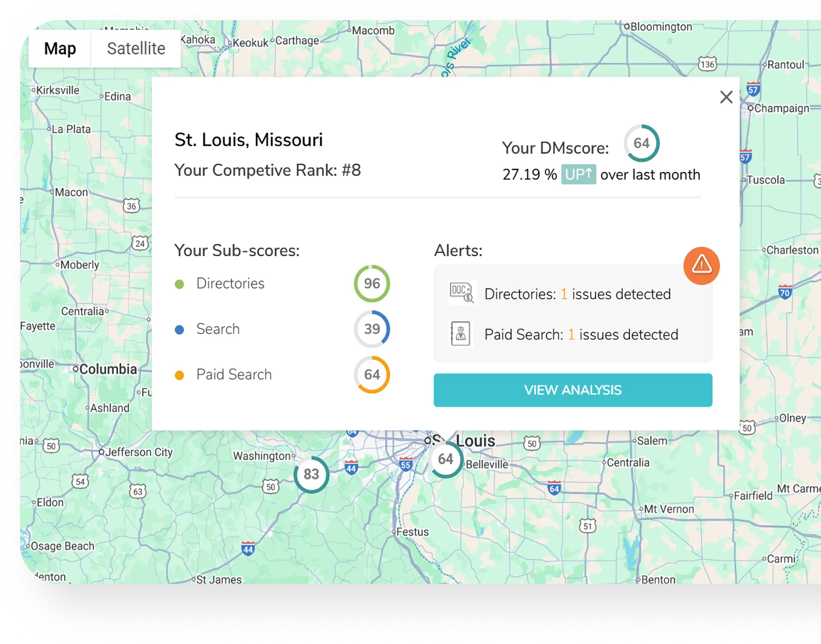Click the orange warning alert icon
821x644 pixels.
701,265
